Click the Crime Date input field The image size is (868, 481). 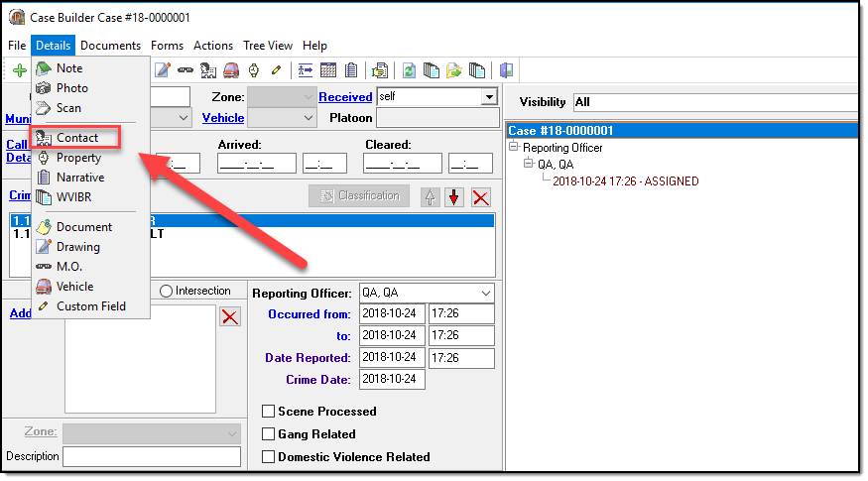393,380
